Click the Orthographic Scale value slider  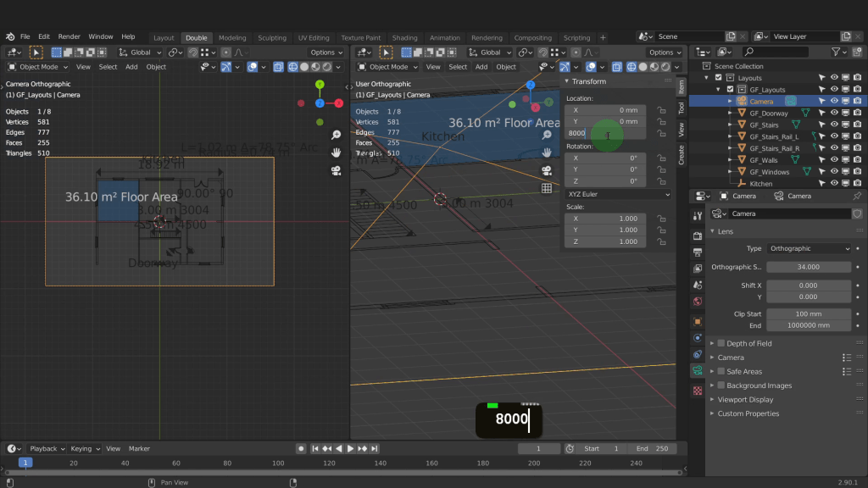(809, 267)
